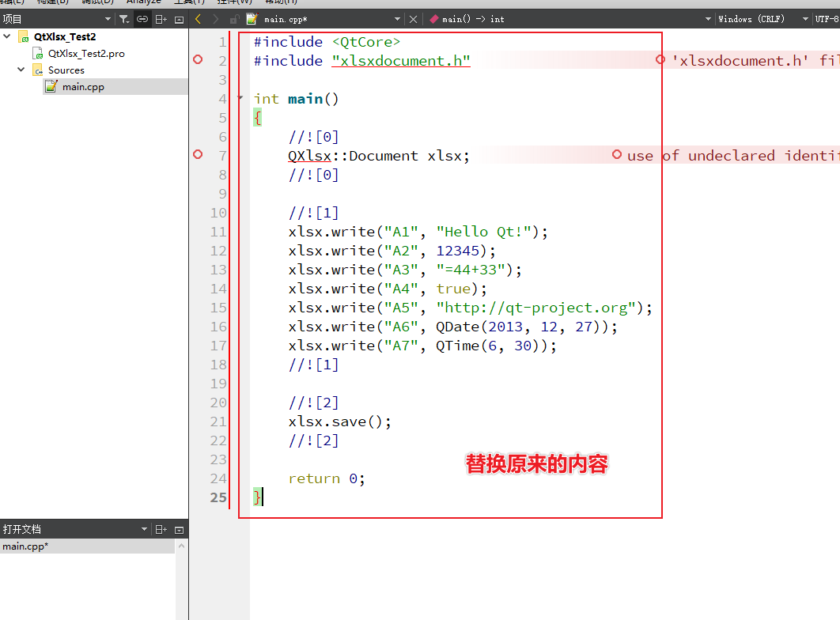Open the Analyze menu
Image resolution: width=840 pixels, height=620 pixels.
[144, 2]
